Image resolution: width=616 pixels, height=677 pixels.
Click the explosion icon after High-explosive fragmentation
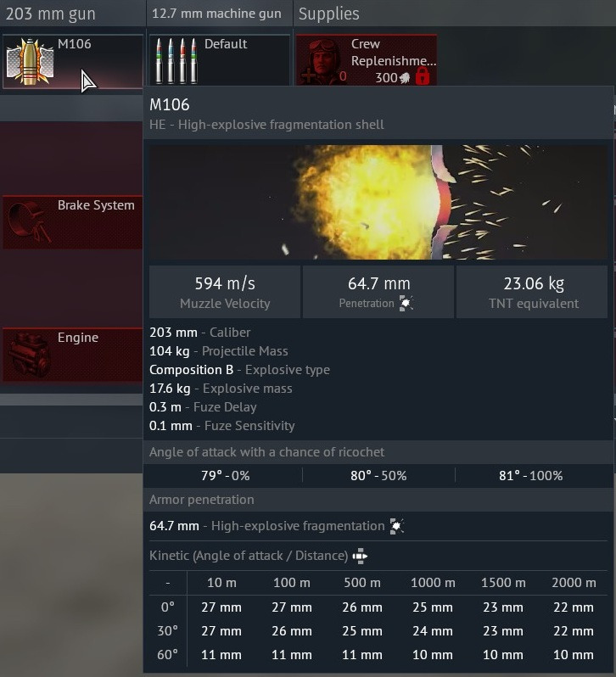397,526
